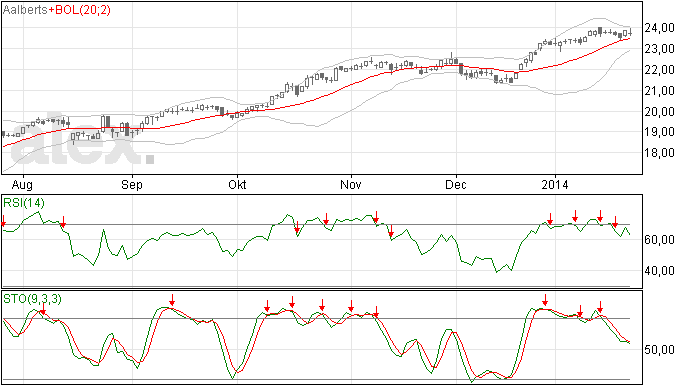Click the +BOL(20;2) indicator label
Viewport: 690px width, 387px height.
(x=79, y=10)
